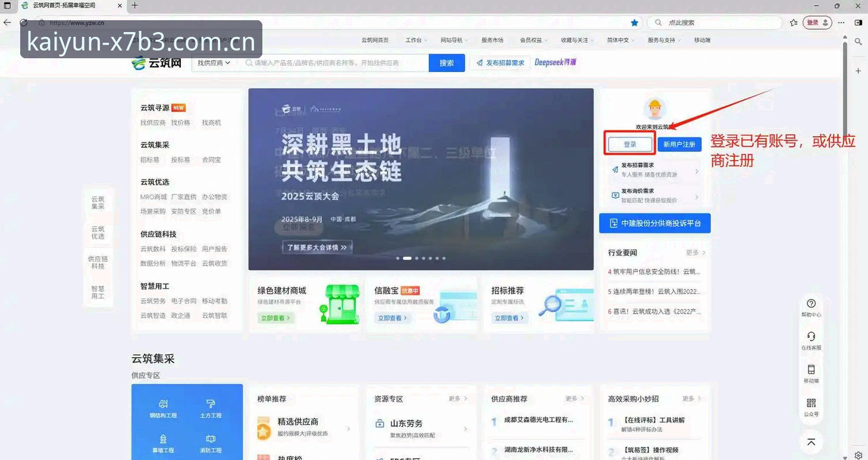The width and height of the screenshot is (868, 460).
Task: Expand the 服务与支持 menu
Action: [x=665, y=40]
